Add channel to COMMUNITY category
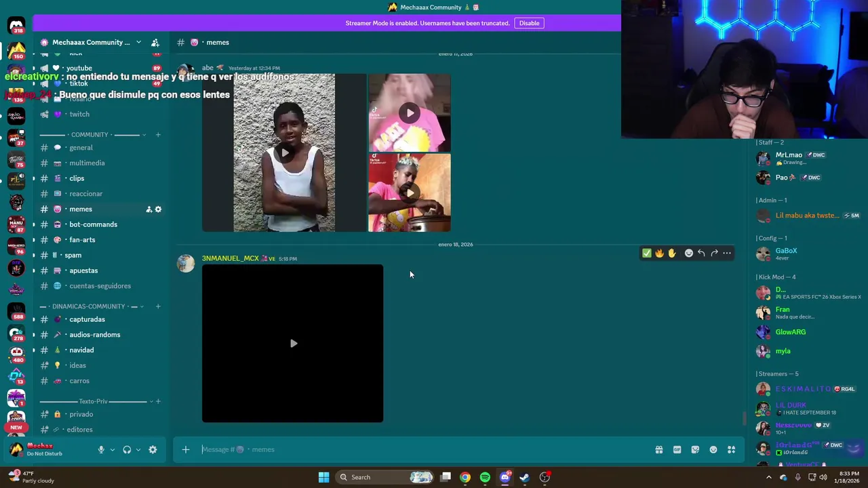Screen dimensions: 868x488 158,135
